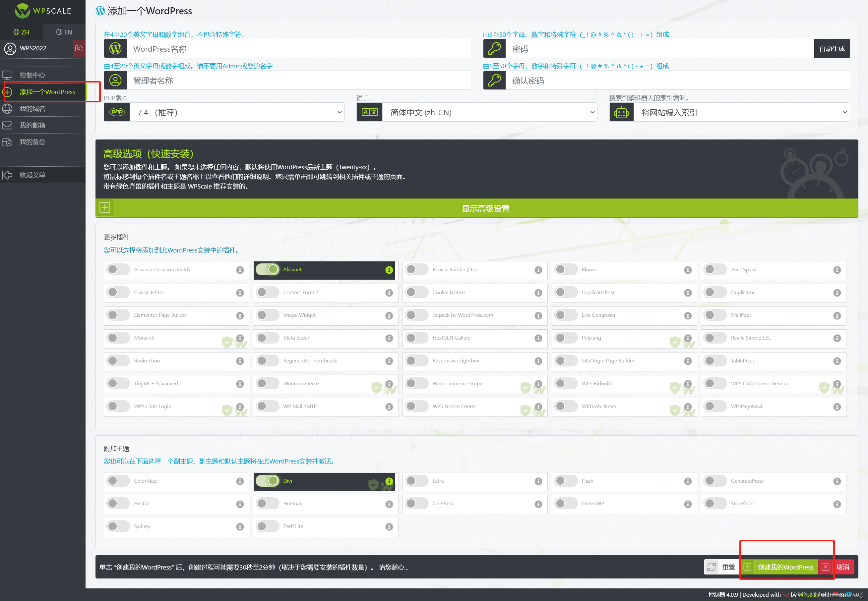
Task: Turn on the WooCommerce plugin toggle
Action: [x=268, y=383]
